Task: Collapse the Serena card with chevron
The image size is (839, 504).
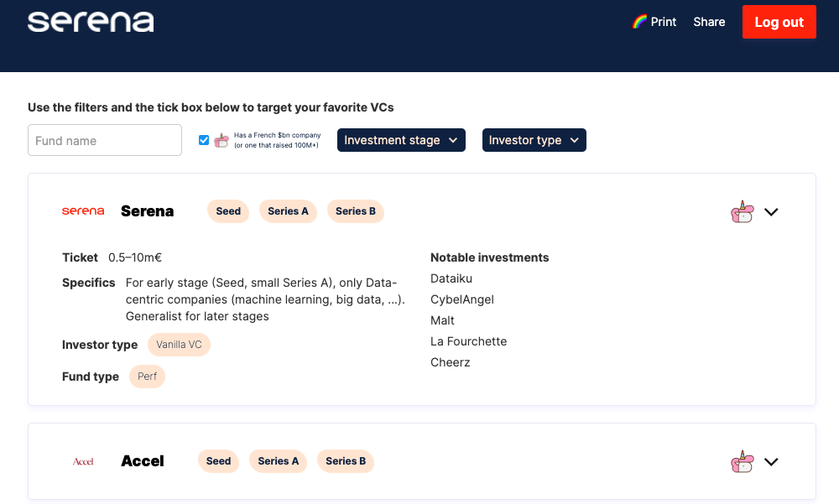Action: pyautogui.click(x=771, y=212)
